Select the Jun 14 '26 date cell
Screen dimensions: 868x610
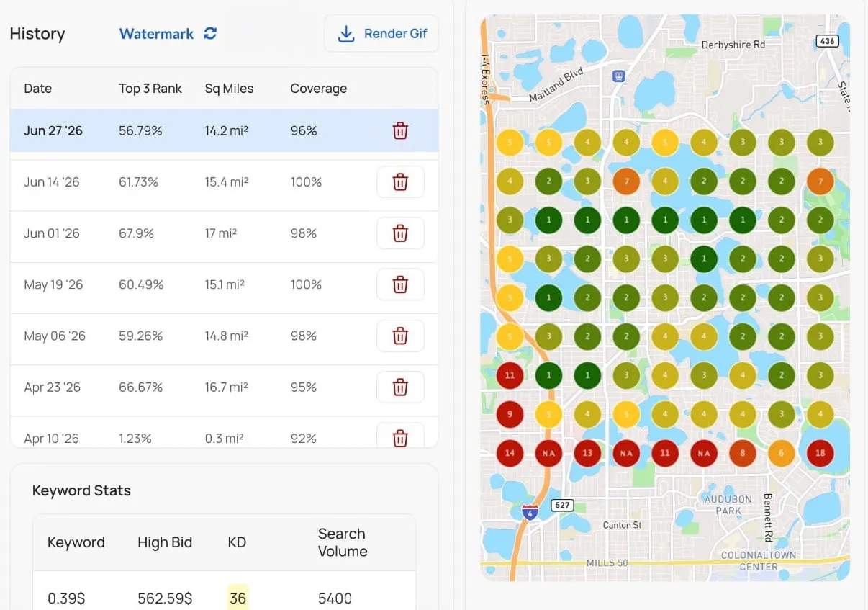click(52, 182)
